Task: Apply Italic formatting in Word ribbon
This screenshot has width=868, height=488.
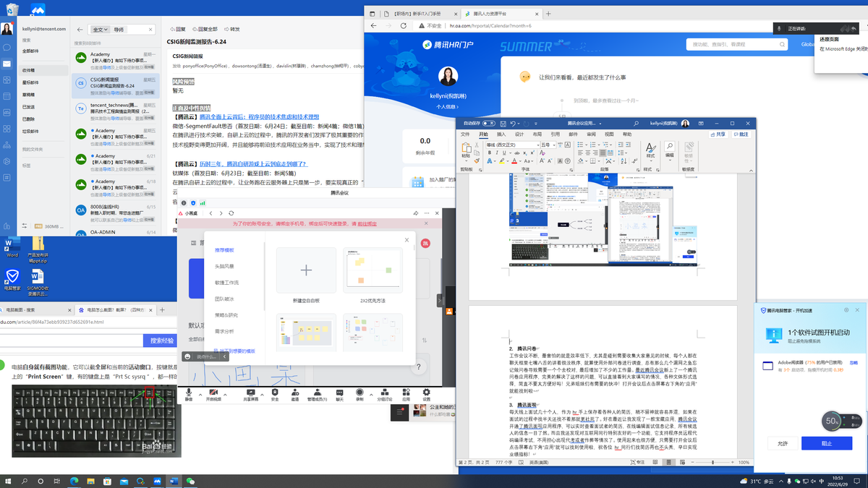Action: tap(497, 153)
